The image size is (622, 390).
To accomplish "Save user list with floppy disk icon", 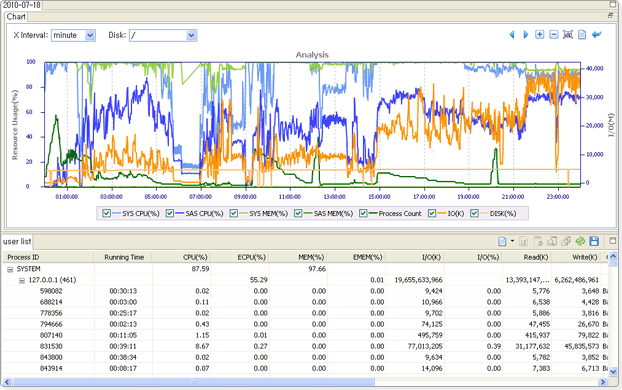I will [x=594, y=241].
